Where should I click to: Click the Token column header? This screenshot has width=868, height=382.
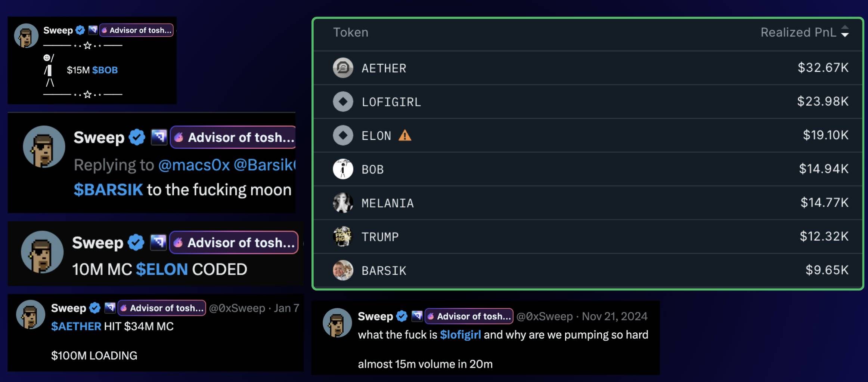(350, 33)
